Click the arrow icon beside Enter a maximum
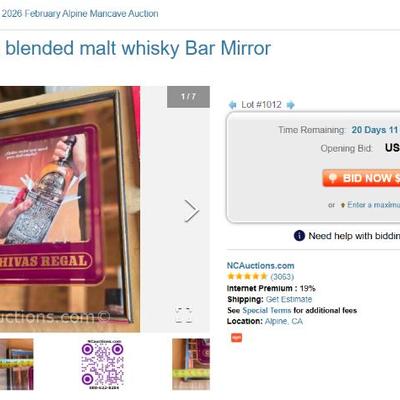 (342, 205)
